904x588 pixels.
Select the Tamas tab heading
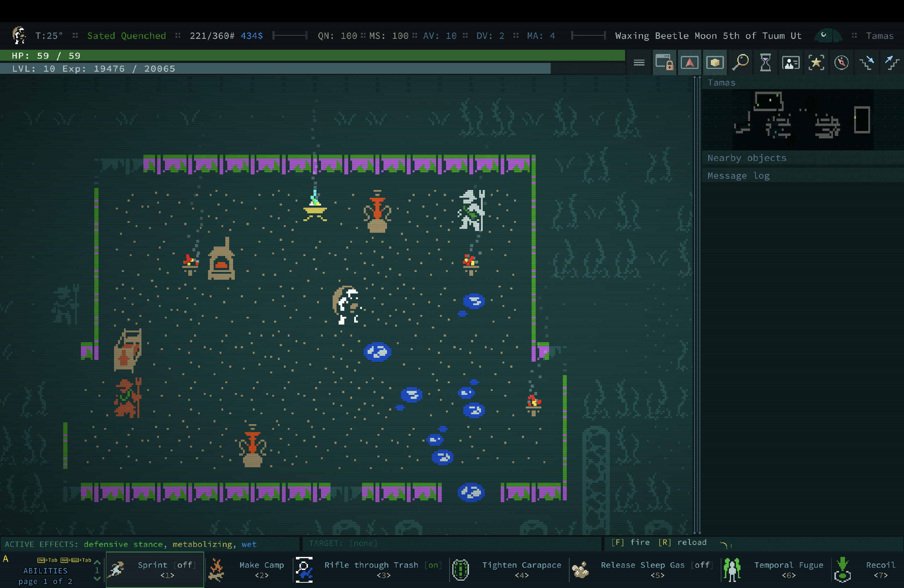(721, 82)
